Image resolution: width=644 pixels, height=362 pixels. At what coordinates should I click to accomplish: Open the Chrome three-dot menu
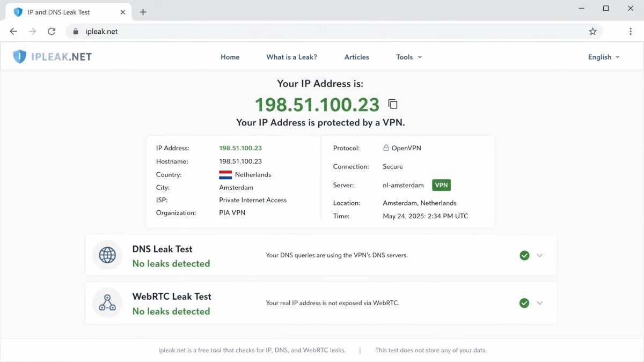pyautogui.click(x=631, y=32)
